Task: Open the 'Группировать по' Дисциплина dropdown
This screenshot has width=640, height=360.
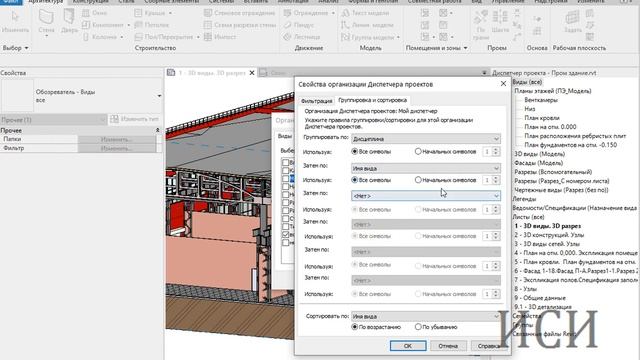Action: [x=426, y=139]
